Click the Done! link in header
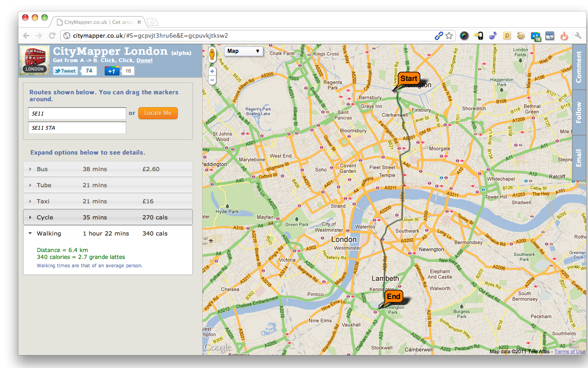Screen dimensions: 588x368 [144, 60]
